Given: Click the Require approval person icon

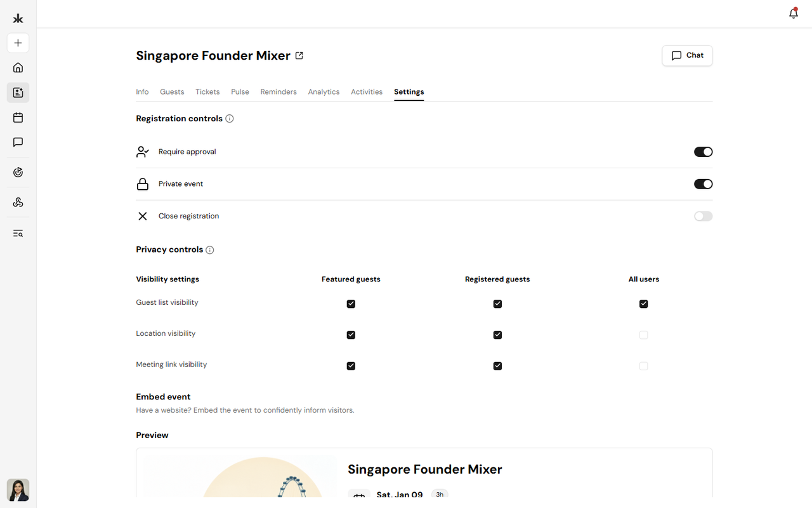Looking at the screenshot, I should (143, 152).
